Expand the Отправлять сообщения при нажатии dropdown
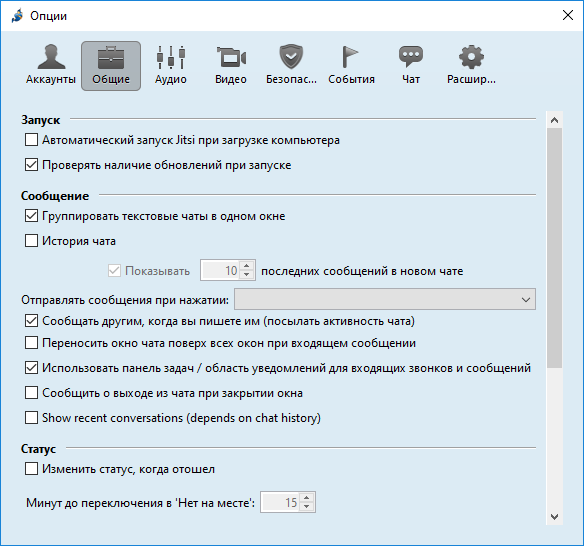The width and height of the screenshot is (584, 546). pos(385,299)
